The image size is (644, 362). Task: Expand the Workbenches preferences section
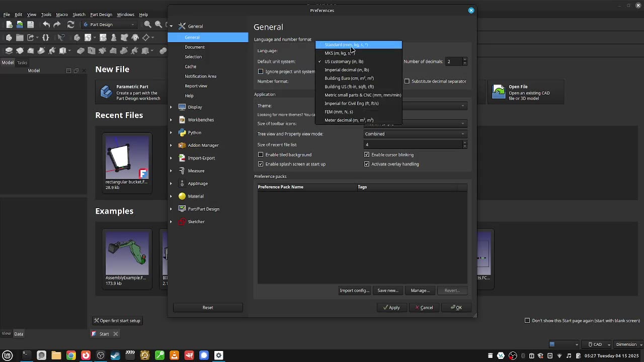[171, 120]
